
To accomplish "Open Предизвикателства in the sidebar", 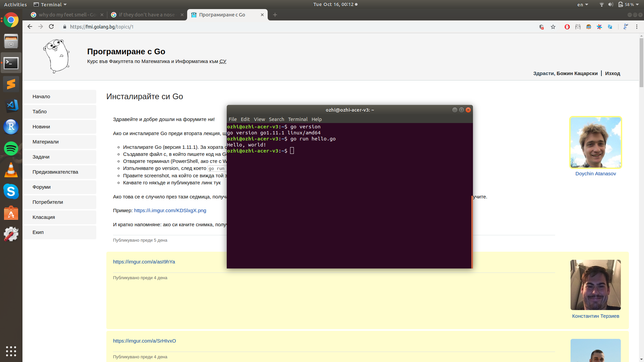I will 59,172.
